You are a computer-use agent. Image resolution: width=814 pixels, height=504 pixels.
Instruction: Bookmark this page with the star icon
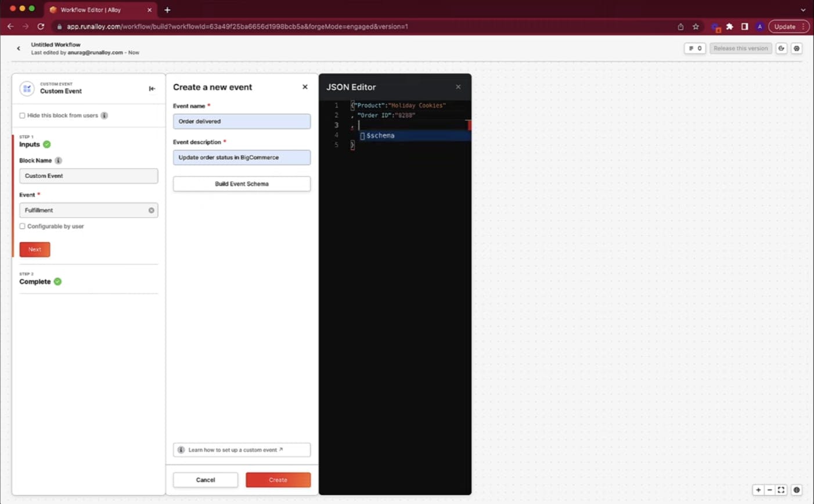tap(696, 26)
